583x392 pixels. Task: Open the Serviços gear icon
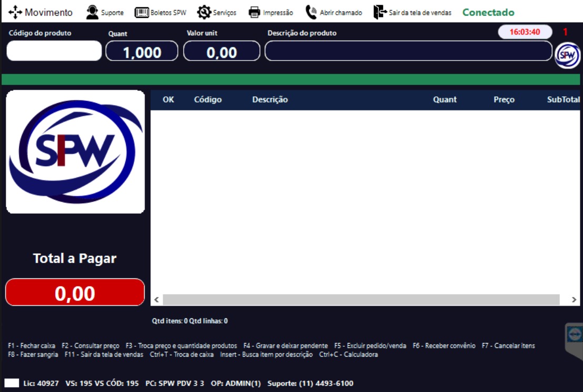(204, 12)
